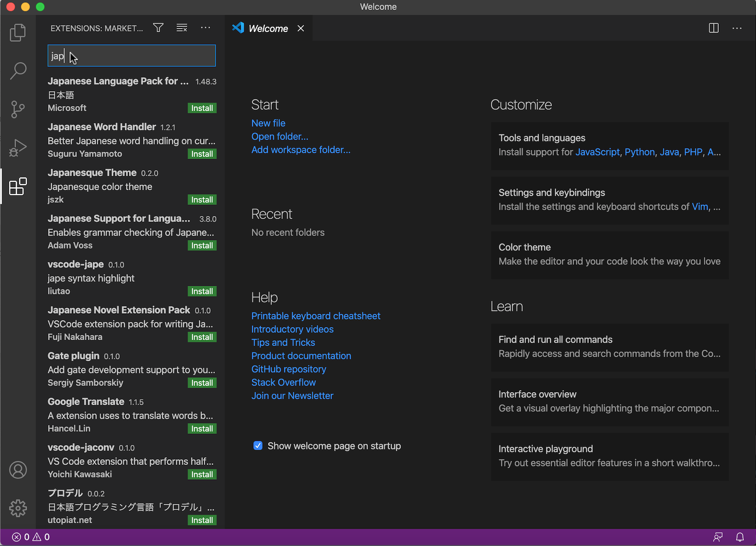Click the Open folder... link
Image resolution: width=756 pixels, height=546 pixels.
[280, 136]
